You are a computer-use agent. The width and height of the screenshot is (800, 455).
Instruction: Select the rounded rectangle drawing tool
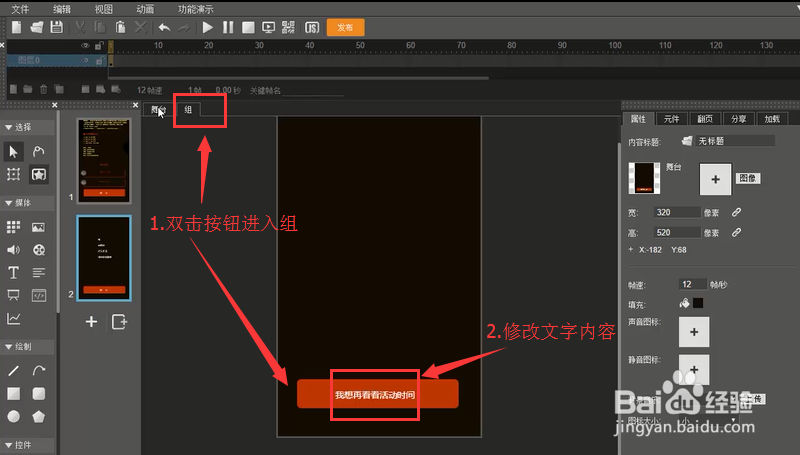[x=39, y=394]
